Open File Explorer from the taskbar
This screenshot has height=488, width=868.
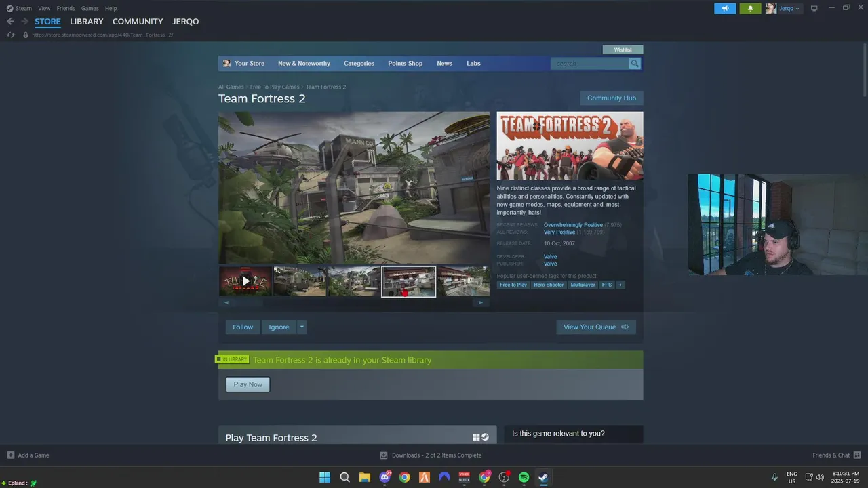365,477
